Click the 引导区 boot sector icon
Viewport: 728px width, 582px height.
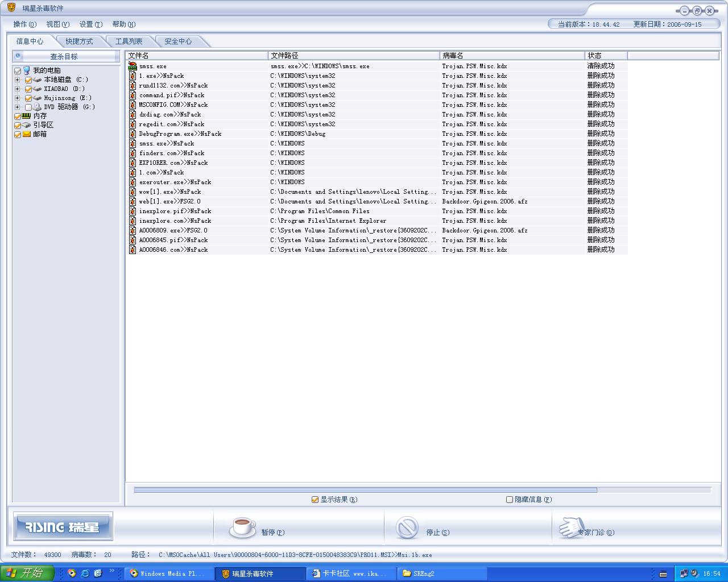27,124
